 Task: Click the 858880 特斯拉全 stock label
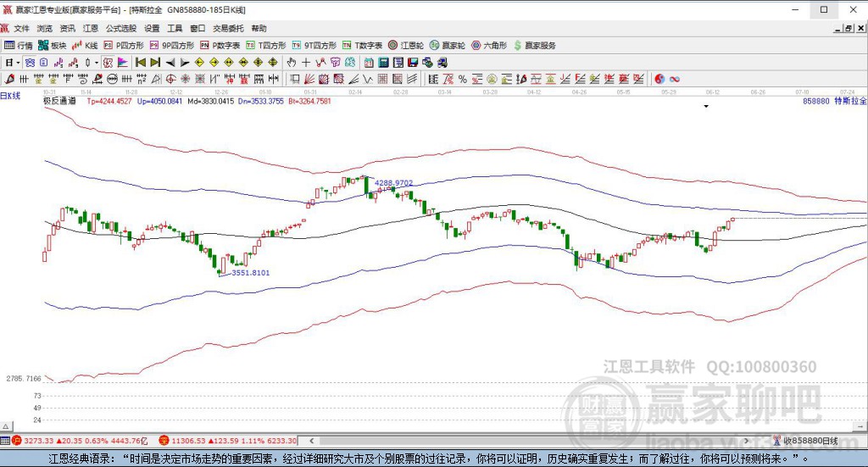pos(835,101)
